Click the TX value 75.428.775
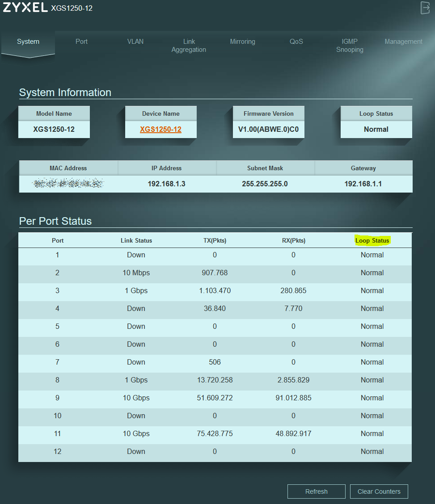 click(215, 433)
